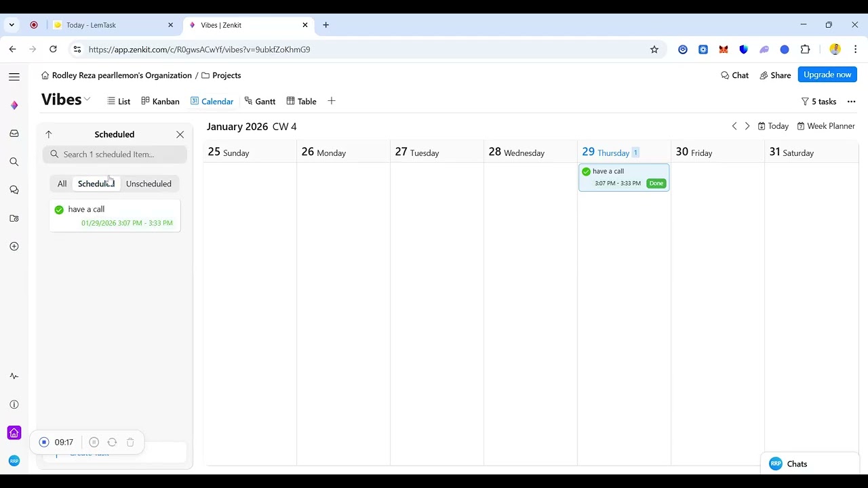The height and width of the screenshot is (488, 868).
Task: Expand the Vibes collection dropdown arrow
Action: [x=87, y=100]
